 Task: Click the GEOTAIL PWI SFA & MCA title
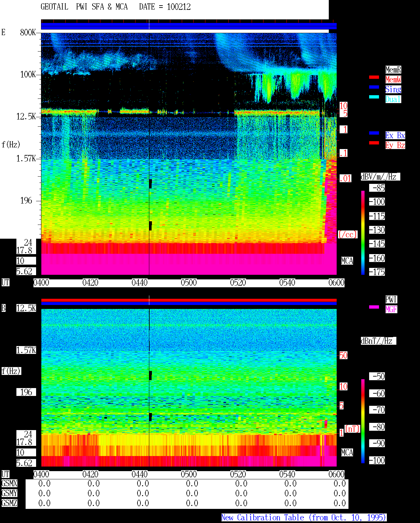click(84, 7)
